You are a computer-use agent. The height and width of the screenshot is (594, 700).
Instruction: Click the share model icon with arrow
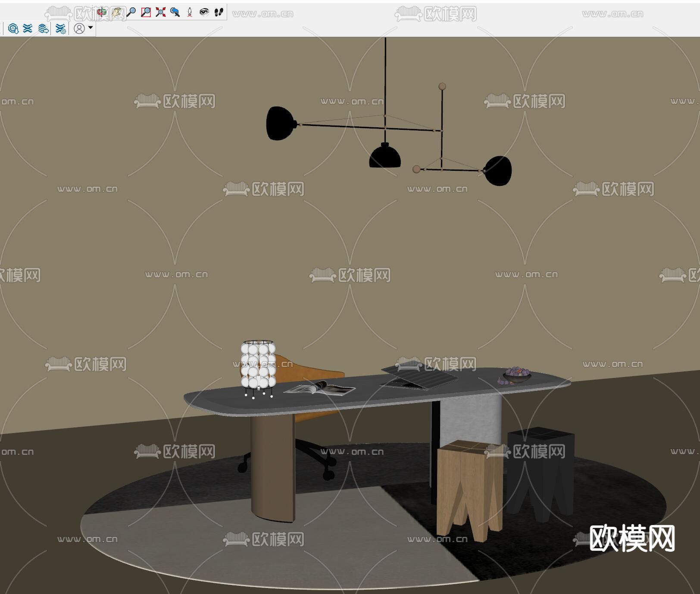pos(43,28)
